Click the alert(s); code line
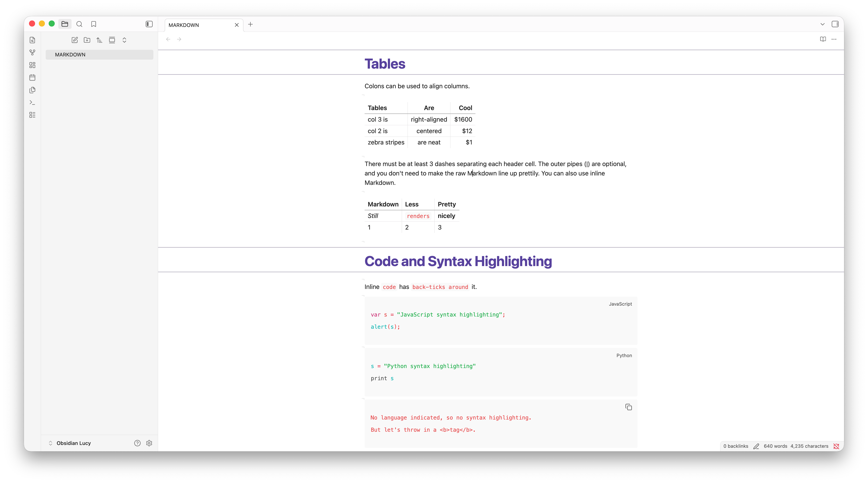The image size is (868, 483). tap(385, 327)
